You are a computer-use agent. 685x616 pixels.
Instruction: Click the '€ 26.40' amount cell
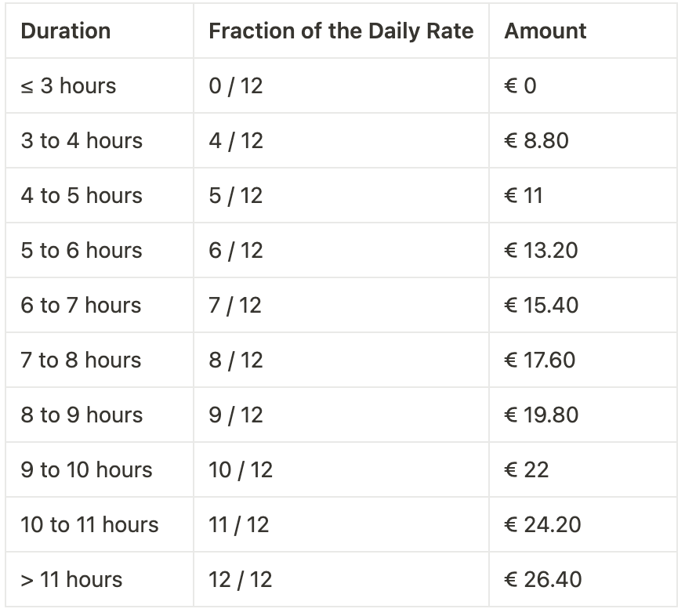tap(583, 579)
